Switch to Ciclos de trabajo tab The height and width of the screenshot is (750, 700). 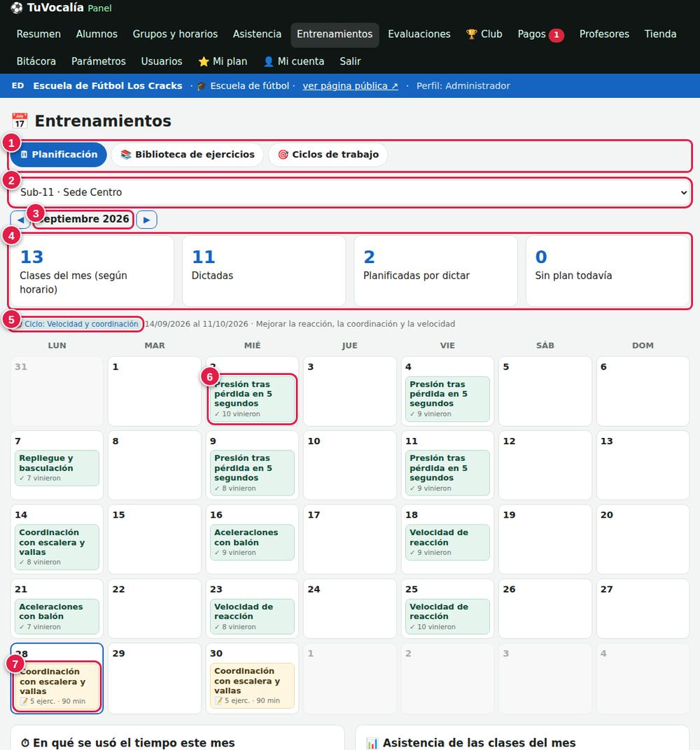point(328,155)
